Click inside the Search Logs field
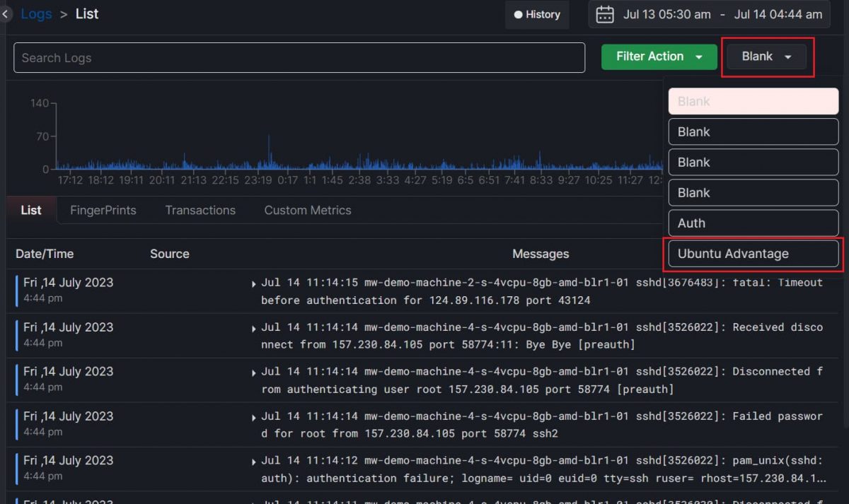 coord(299,57)
